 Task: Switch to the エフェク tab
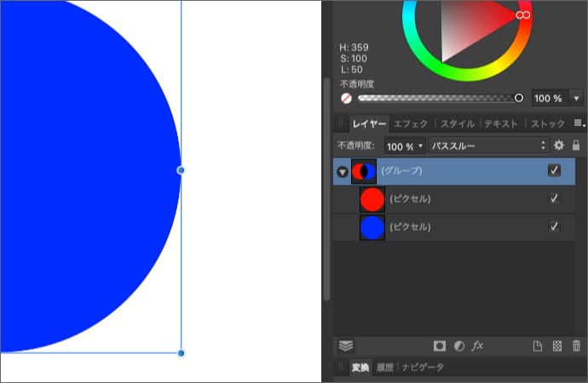[411, 124]
